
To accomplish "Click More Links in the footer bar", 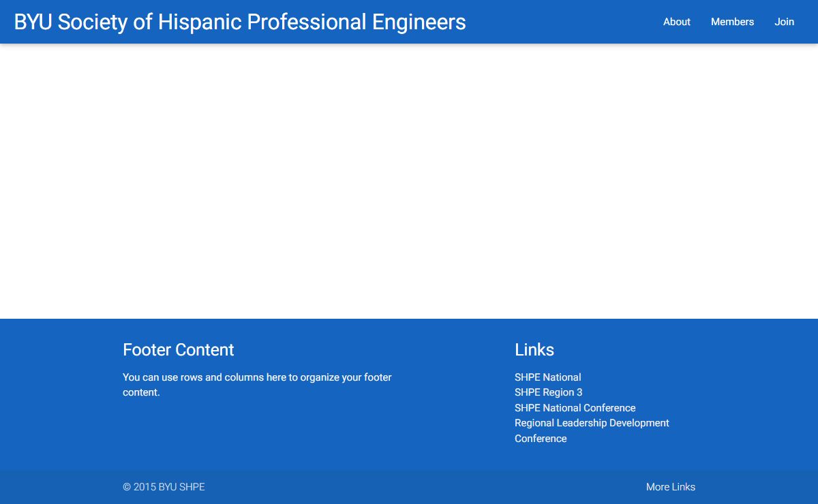I will (671, 487).
